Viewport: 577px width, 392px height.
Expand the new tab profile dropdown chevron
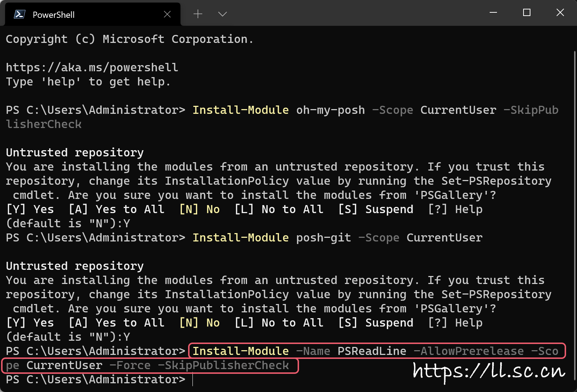pyautogui.click(x=222, y=14)
